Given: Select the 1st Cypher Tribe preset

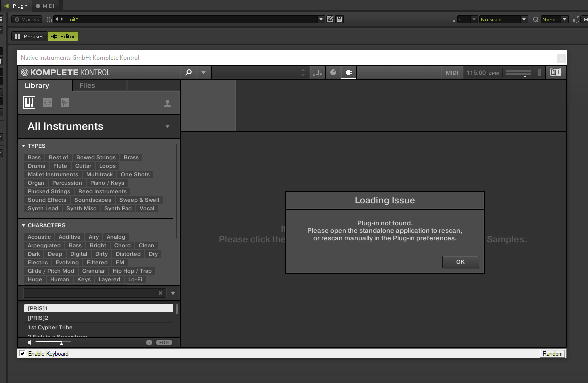Looking at the screenshot, I should (x=99, y=327).
